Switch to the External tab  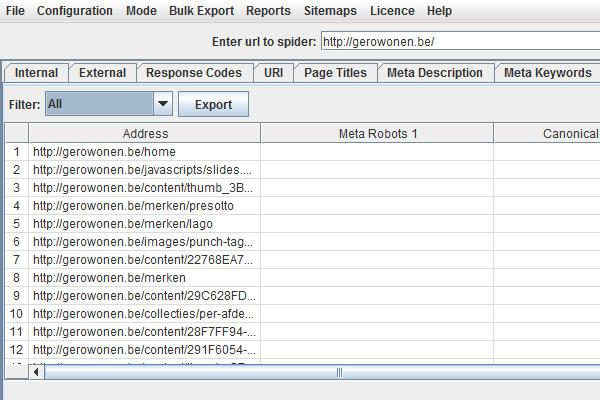click(x=102, y=73)
